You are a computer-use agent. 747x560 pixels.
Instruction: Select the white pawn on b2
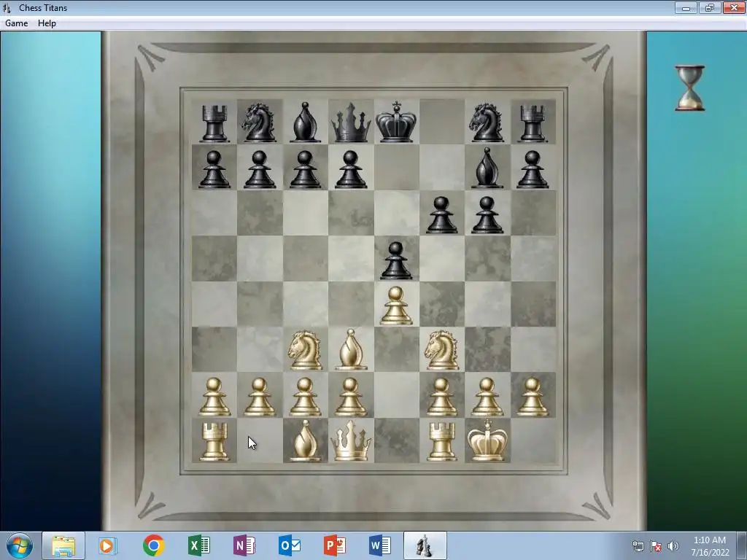point(259,397)
